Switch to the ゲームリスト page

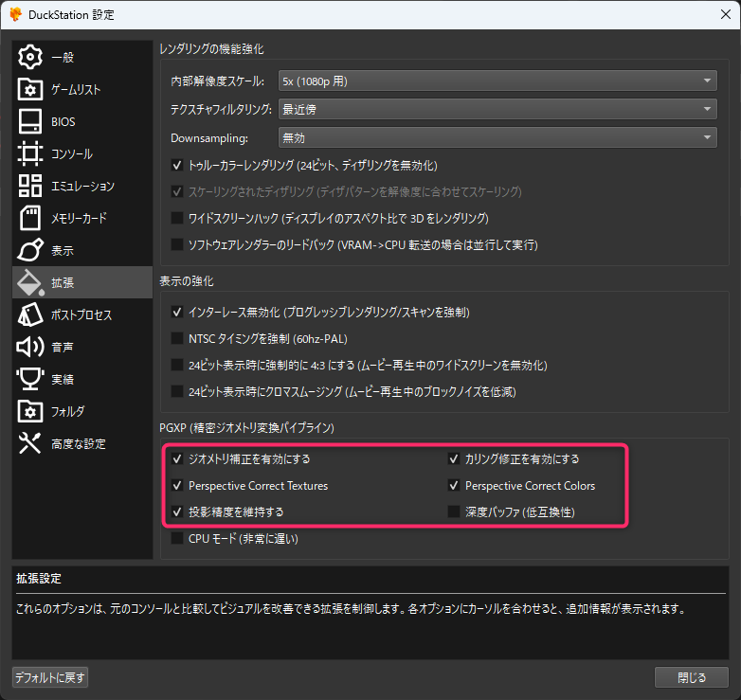[x=82, y=89]
